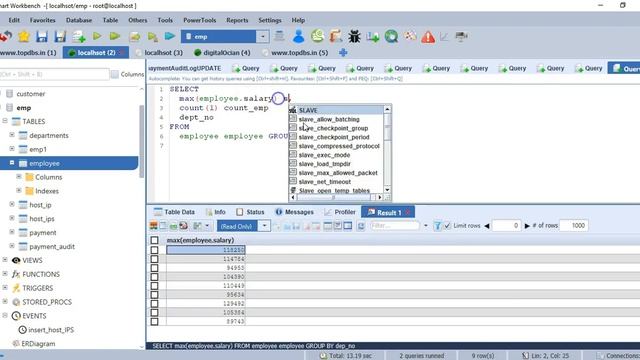640x360 pixels.
Task: Open the Messages tab
Action: [295, 212]
